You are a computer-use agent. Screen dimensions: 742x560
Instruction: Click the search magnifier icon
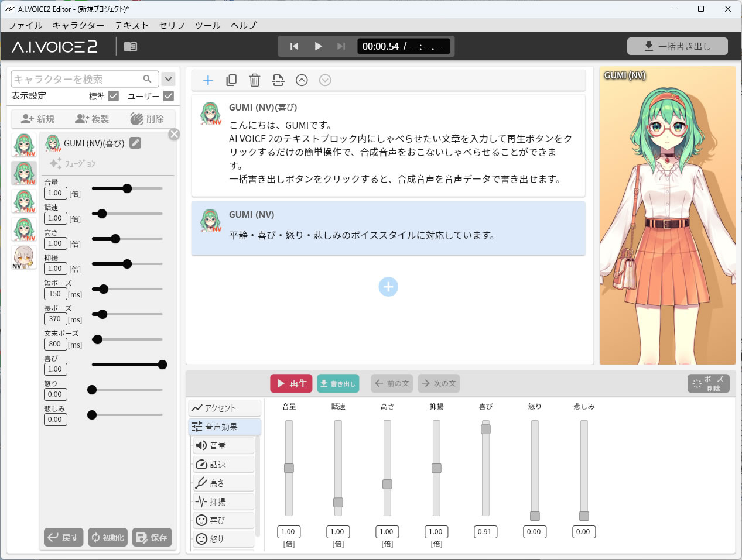point(148,79)
